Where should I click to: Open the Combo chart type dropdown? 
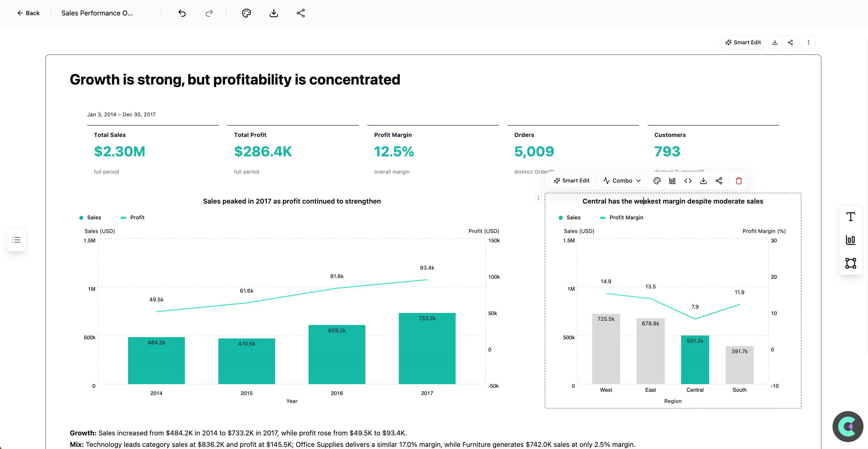(x=622, y=181)
